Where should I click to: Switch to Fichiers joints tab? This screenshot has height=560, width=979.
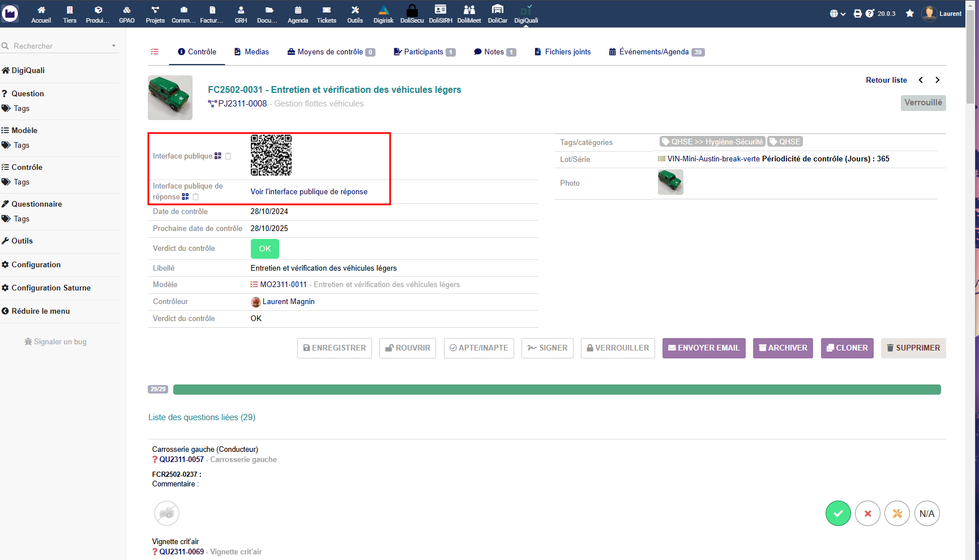[x=563, y=52]
